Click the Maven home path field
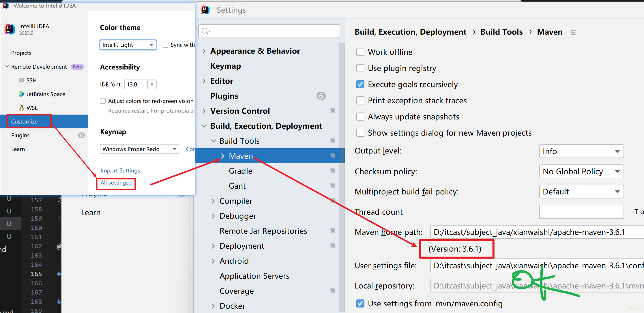 [x=537, y=232]
